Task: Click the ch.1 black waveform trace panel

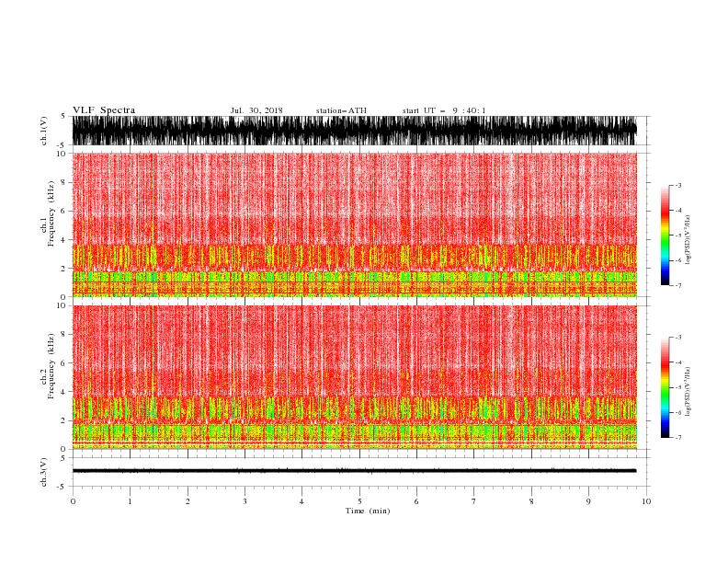Action: (354, 131)
